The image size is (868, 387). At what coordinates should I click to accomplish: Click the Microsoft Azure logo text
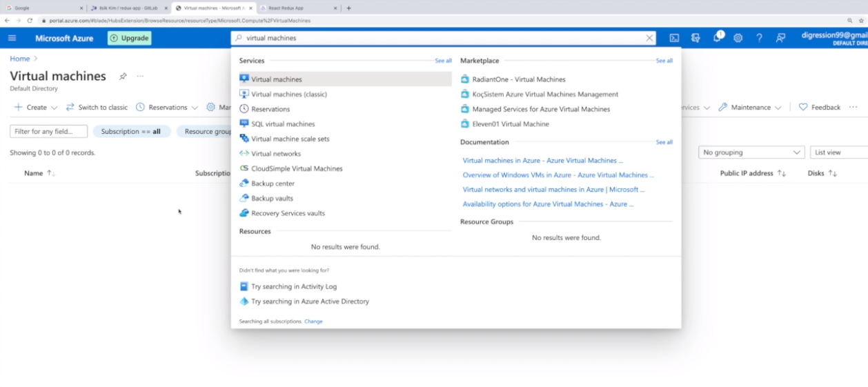[x=64, y=38]
